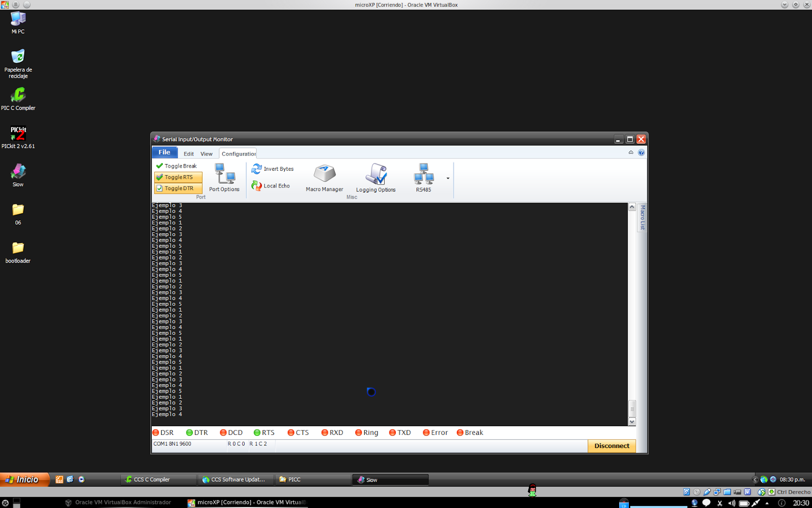Click the CTS status indicator

pos(298,433)
